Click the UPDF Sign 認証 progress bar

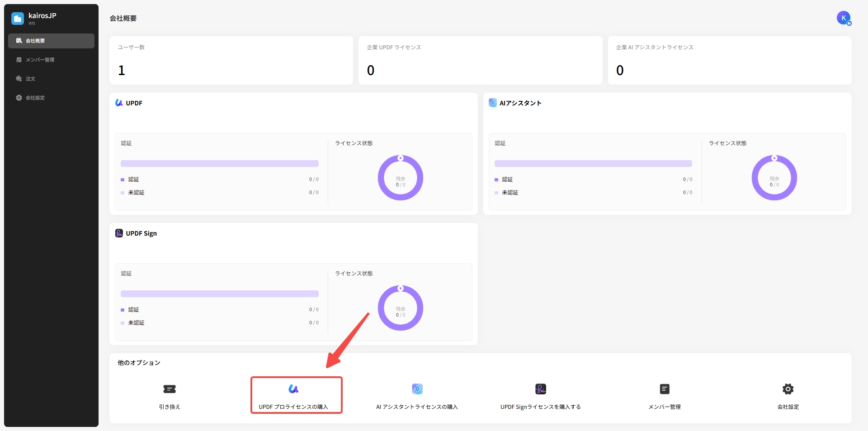click(x=220, y=294)
